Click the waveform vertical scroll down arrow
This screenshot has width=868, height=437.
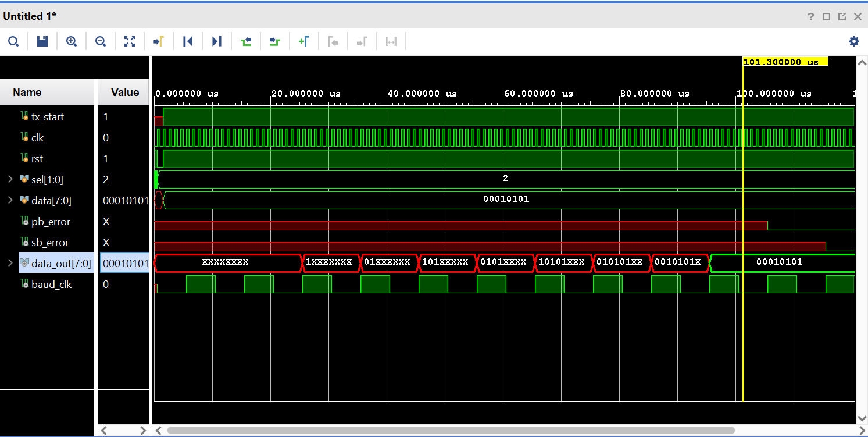tap(862, 418)
